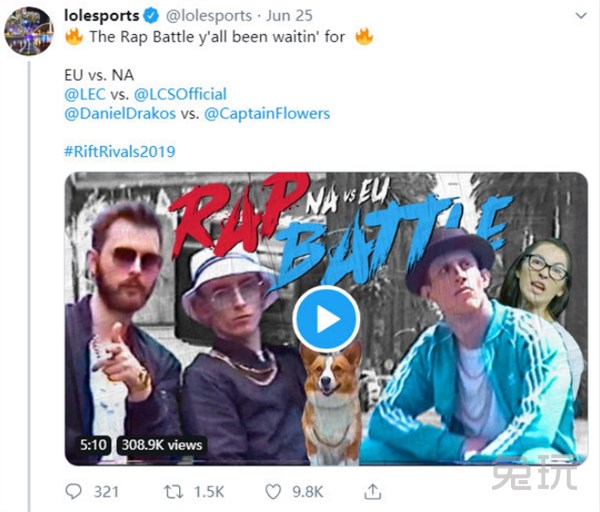
Task: Open the Jun 25 tweet timestamp
Action: [x=289, y=16]
